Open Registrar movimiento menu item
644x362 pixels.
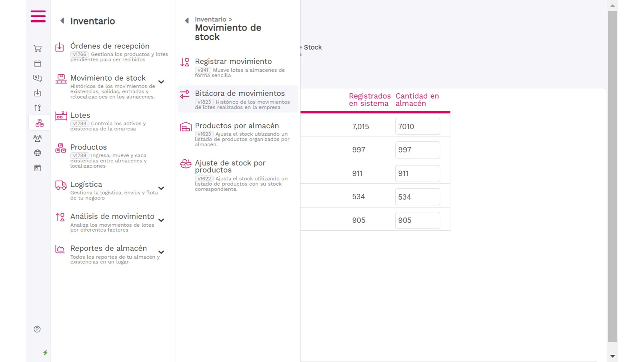(233, 61)
